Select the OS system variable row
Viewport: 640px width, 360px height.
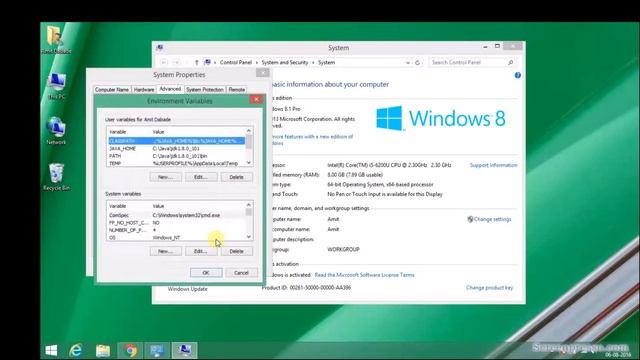point(177,238)
